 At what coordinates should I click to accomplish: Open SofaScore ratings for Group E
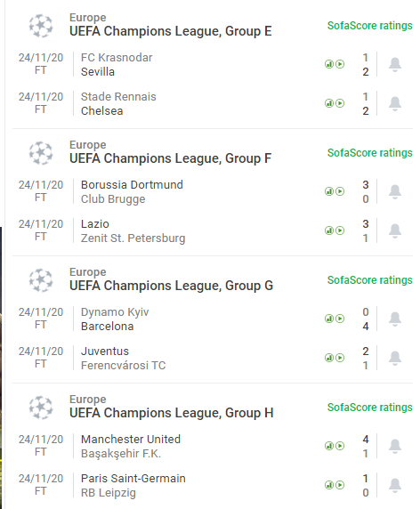click(x=369, y=26)
